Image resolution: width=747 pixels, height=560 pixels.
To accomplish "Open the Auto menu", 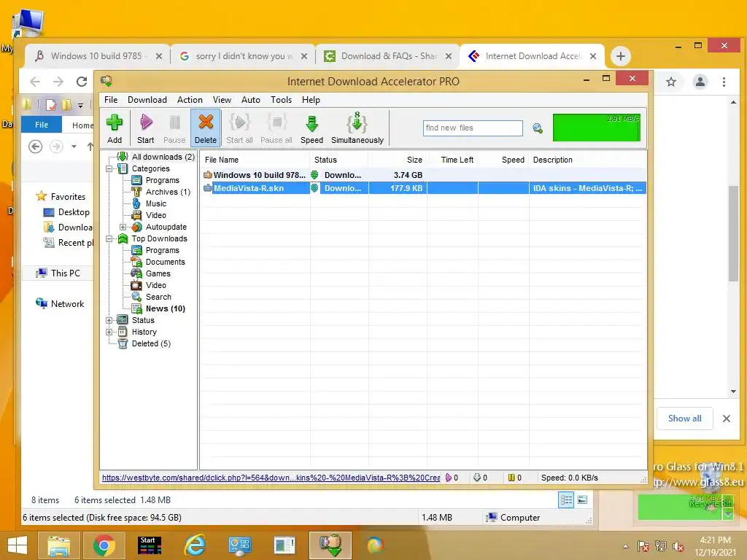I will coord(251,99).
